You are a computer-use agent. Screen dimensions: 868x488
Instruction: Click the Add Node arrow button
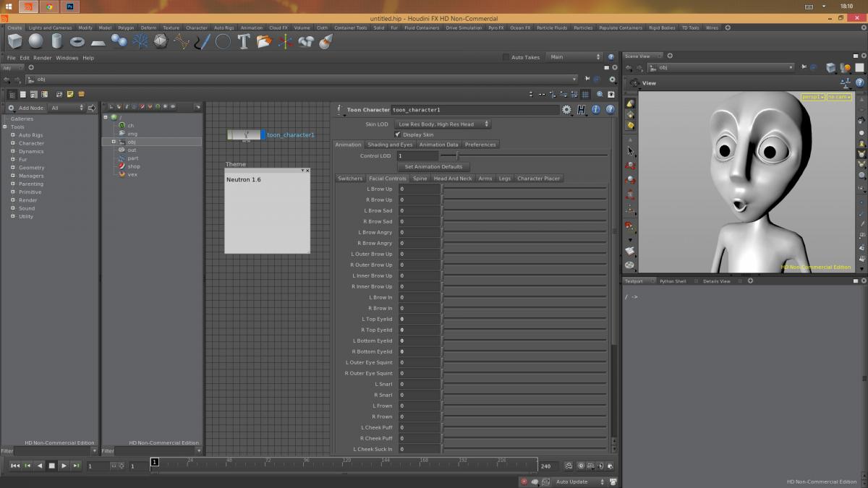(x=92, y=108)
